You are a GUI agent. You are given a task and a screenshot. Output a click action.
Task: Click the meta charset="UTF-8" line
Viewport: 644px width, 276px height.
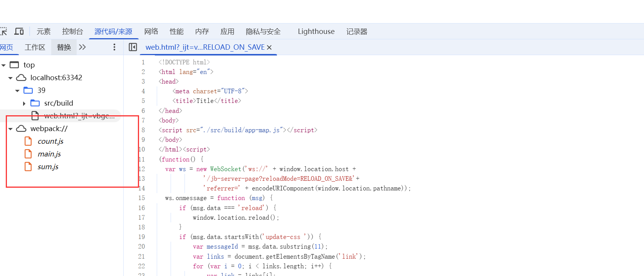210,91
